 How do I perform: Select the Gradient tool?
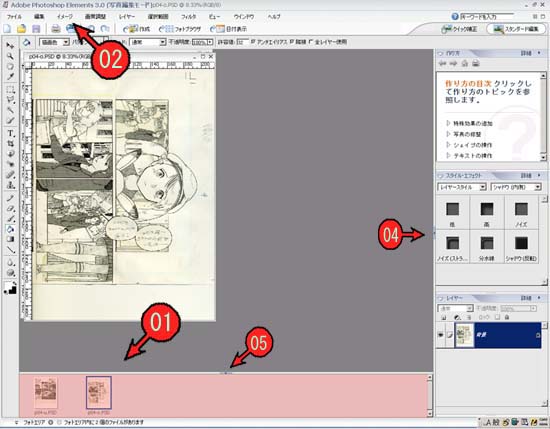coord(10,239)
